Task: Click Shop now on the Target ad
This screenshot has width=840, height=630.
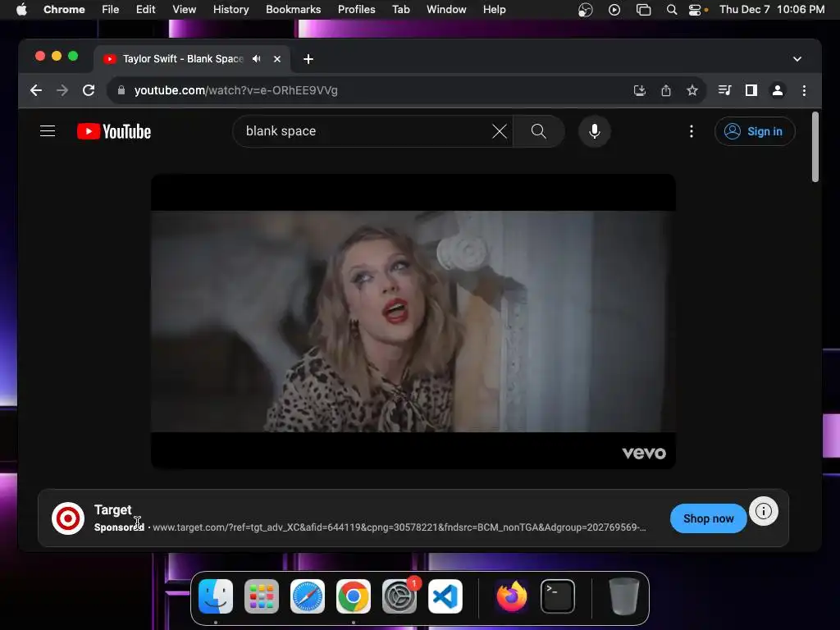Action: (x=708, y=518)
